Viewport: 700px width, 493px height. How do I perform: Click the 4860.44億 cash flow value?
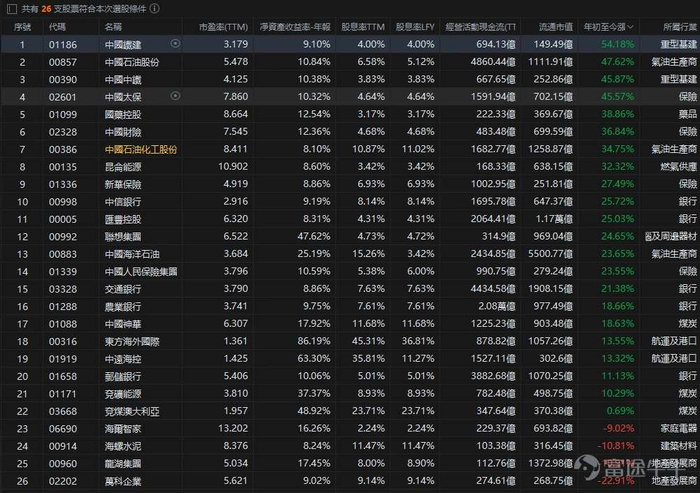click(x=493, y=62)
